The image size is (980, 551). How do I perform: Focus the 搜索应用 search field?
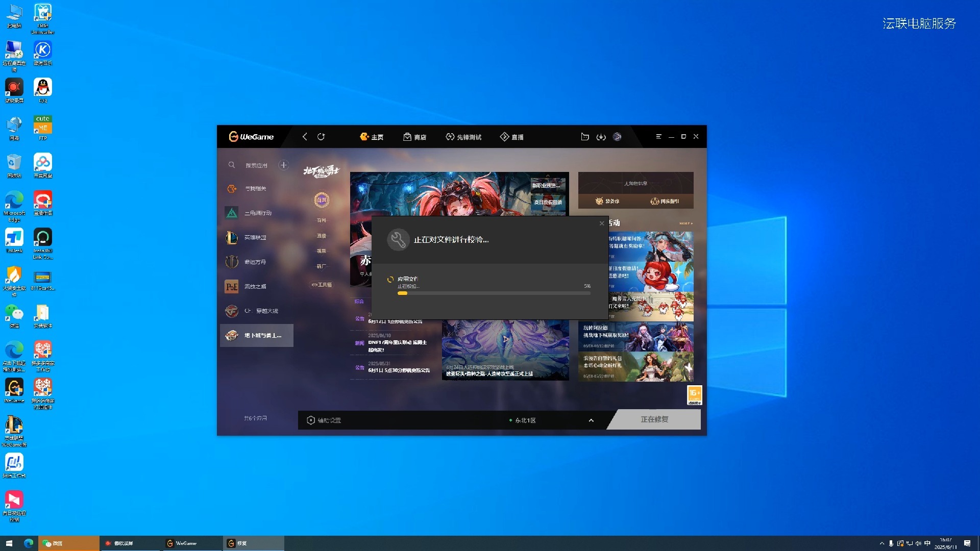click(256, 165)
